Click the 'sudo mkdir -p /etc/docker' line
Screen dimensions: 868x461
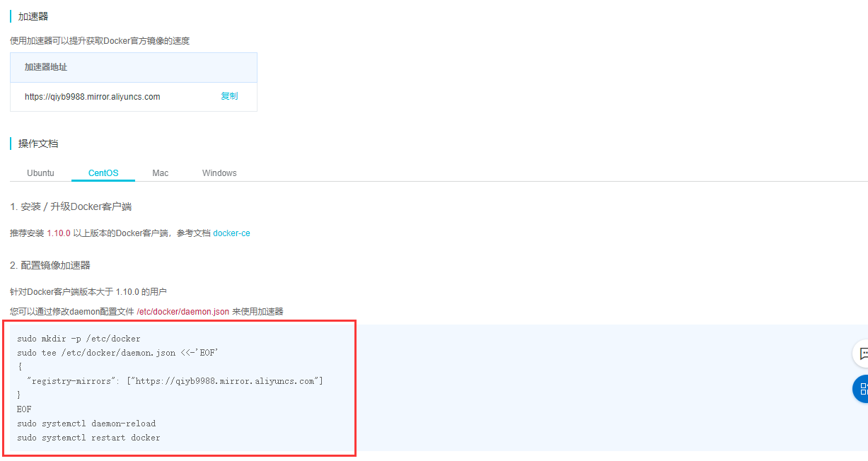[x=79, y=339]
